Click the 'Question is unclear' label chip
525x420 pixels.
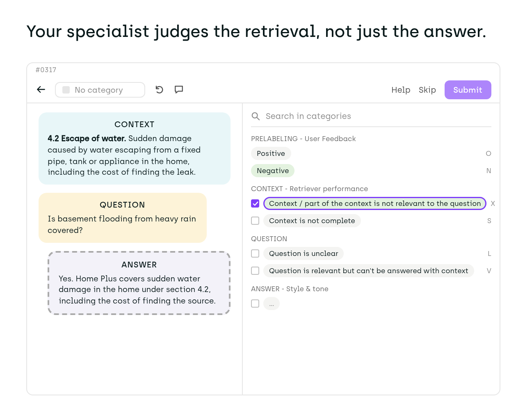click(x=304, y=253)
